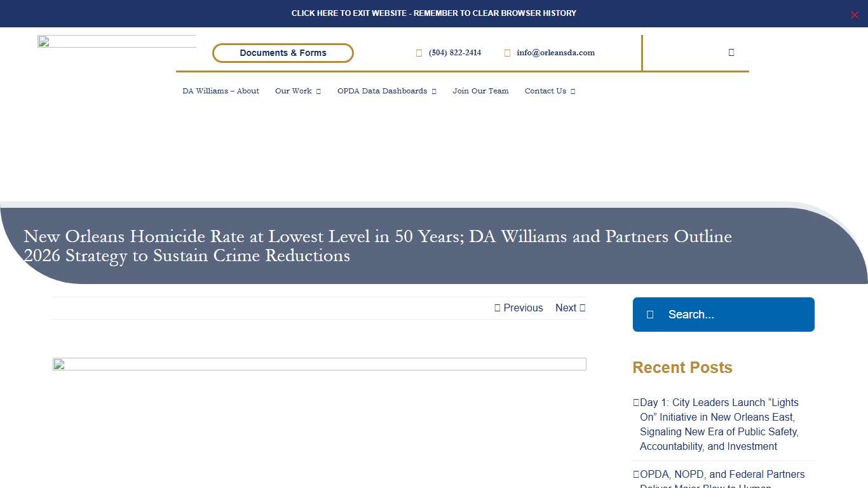This screenshot has height=488, width=868.
Task: Dismiss the exit-website banner with the red X
Action: (855, 15)
